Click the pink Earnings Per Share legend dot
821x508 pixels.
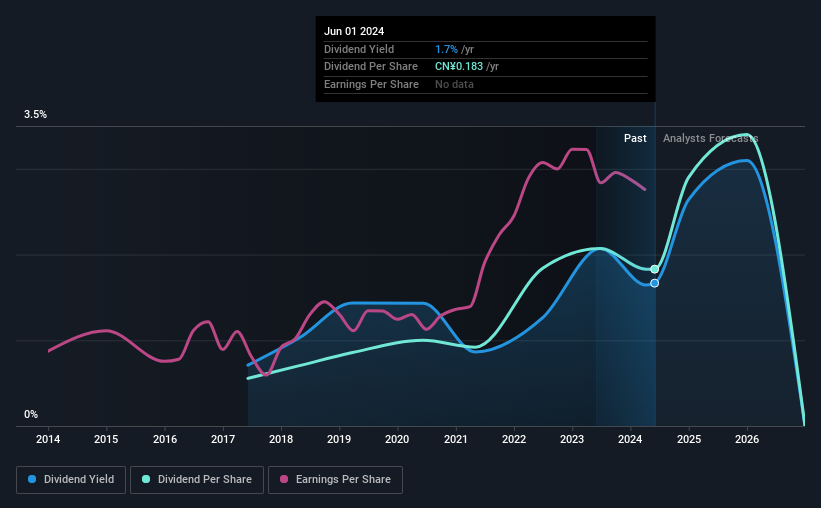click(284, 479)
